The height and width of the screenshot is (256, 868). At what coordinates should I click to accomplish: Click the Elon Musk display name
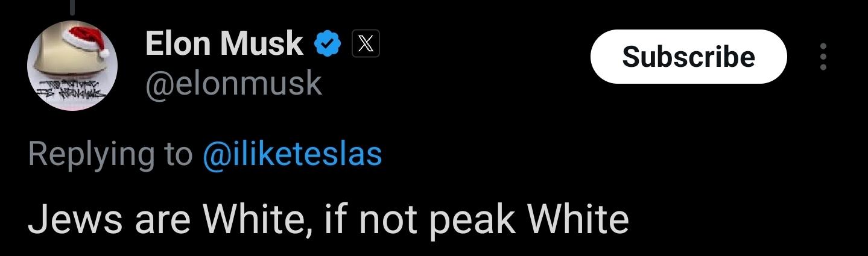[x=224, y=43]
